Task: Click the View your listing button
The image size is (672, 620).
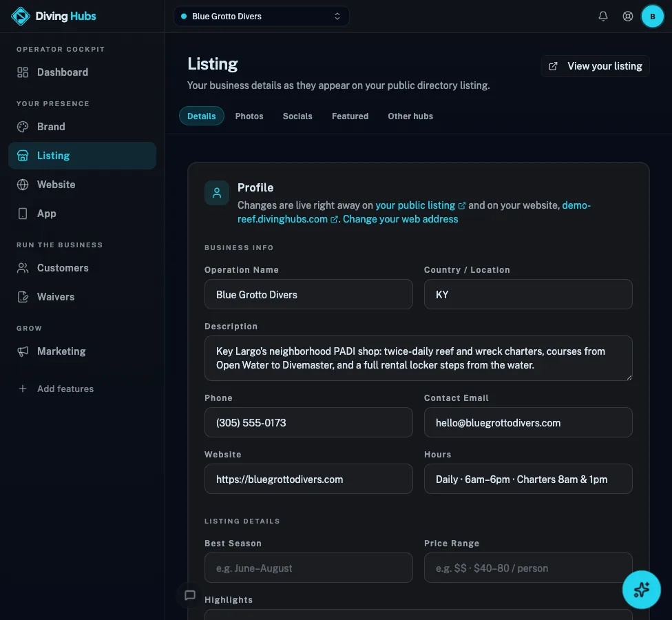Action: (x=595, y=66)
